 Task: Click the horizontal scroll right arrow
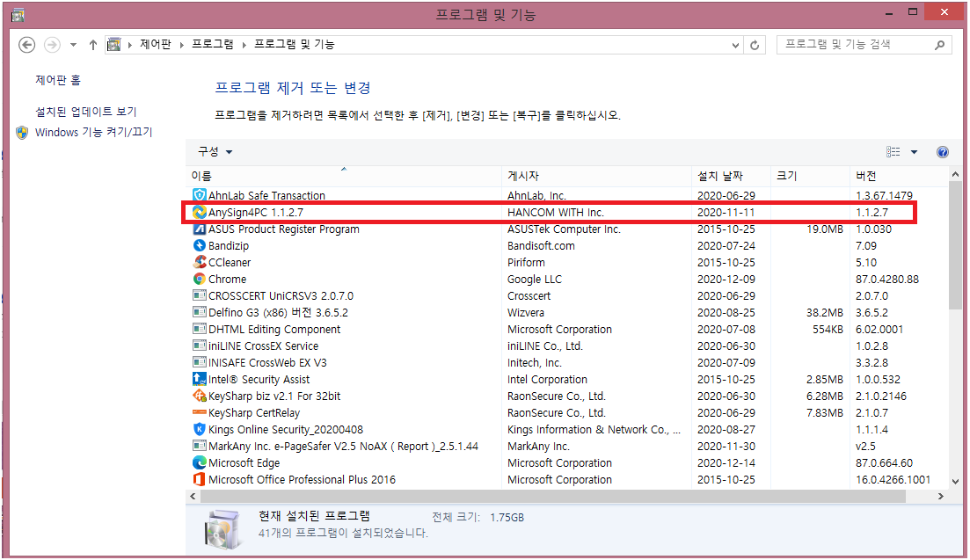coord(941,497)
